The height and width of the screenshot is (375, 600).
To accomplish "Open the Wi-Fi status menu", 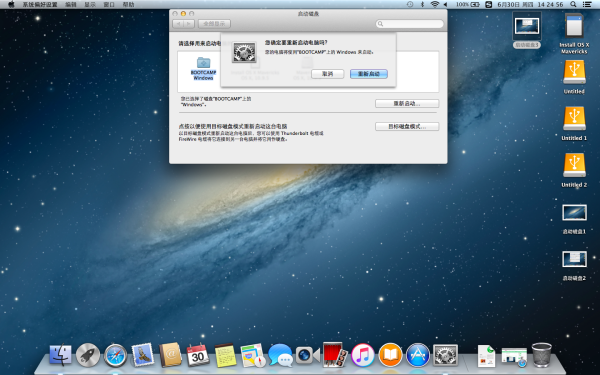I will [435, 5].
